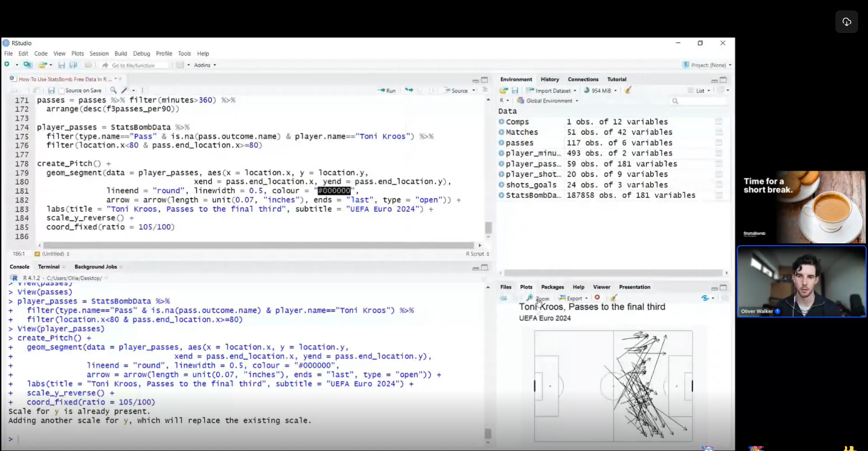
Task: Click the load workspace folder icon
Action: click(x=504, y=90)
